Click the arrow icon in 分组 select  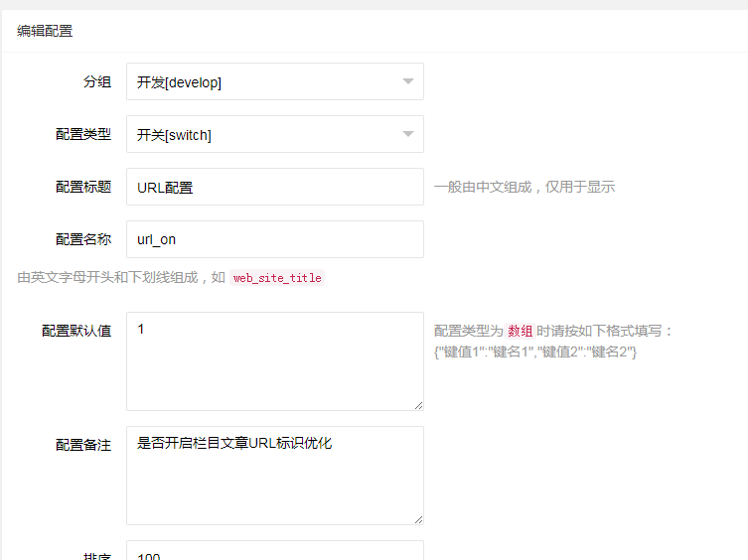click(407, 82)
